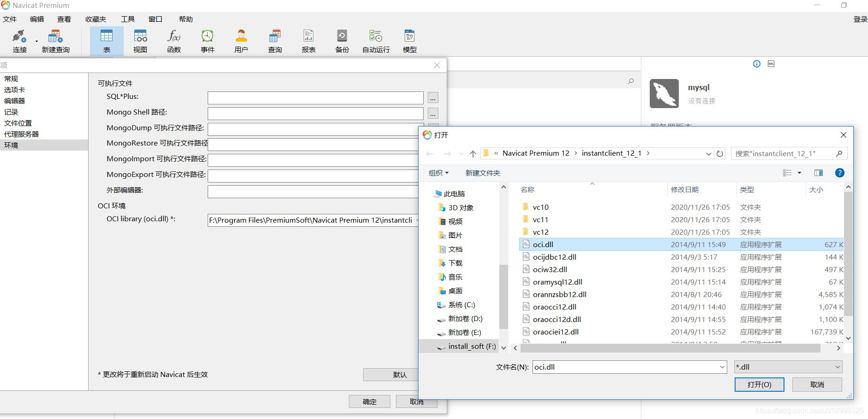
Task: Select install_soft (F:) in the navigation tree
Action: point(466,346)
